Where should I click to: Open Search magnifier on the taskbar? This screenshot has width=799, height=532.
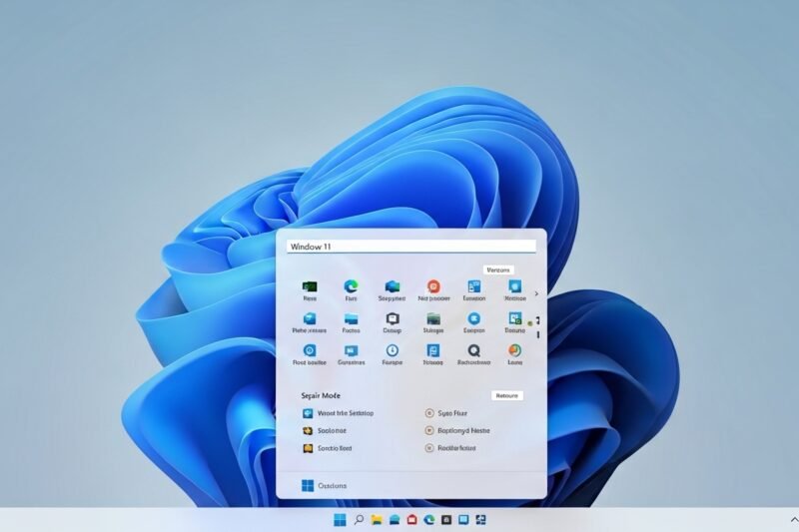359,519
